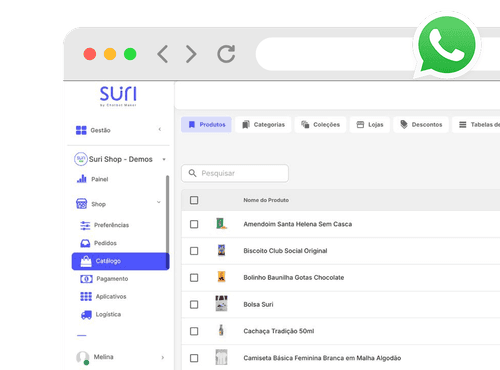Open Biscoito Club Social product thumbnail
Viewport: 500px width, 370px height.
click(221, 250)
